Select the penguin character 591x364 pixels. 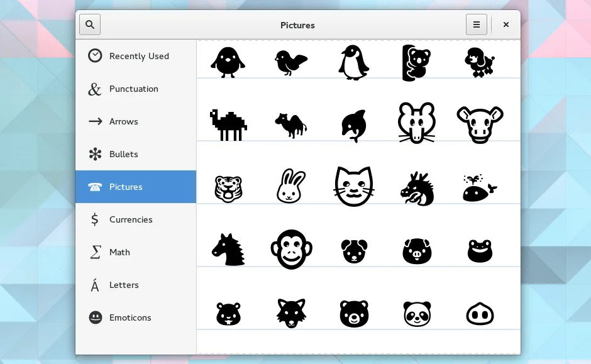(x=353, y=62)
